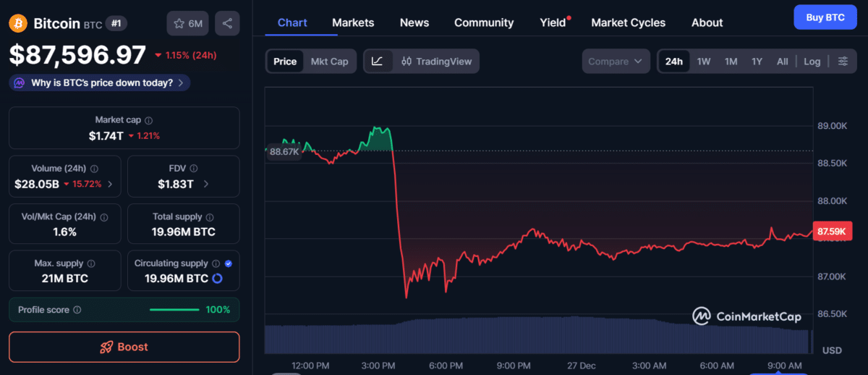Click the 100% profile score text
This screenshot has width=868, height=375.
point(218,310)
